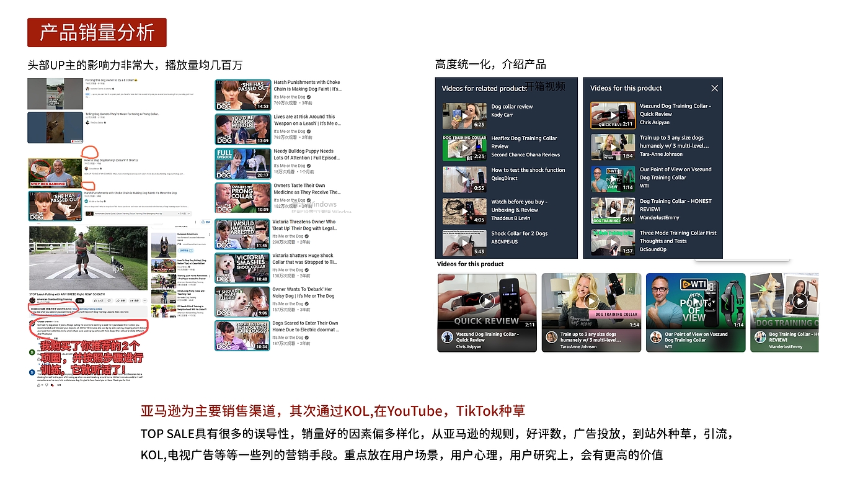Image resolution: width=868 pixels, height=489 pixels.
Task: Play the Heaflex Dog Training Collar Review thumbnail
Action: 464,148
